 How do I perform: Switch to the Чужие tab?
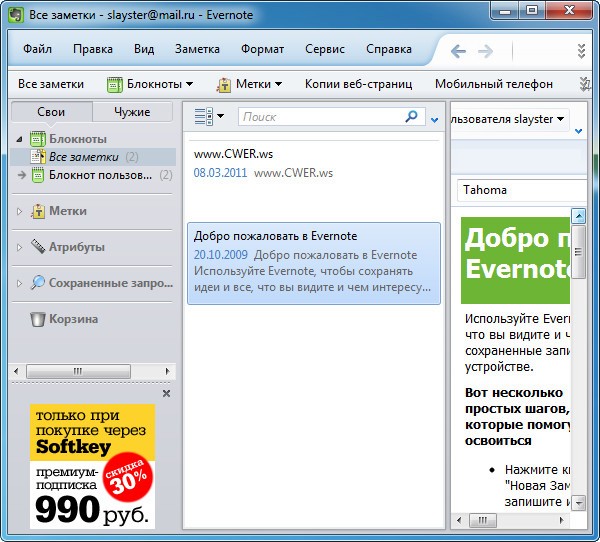pyautogui.click(x=132, y=112)
